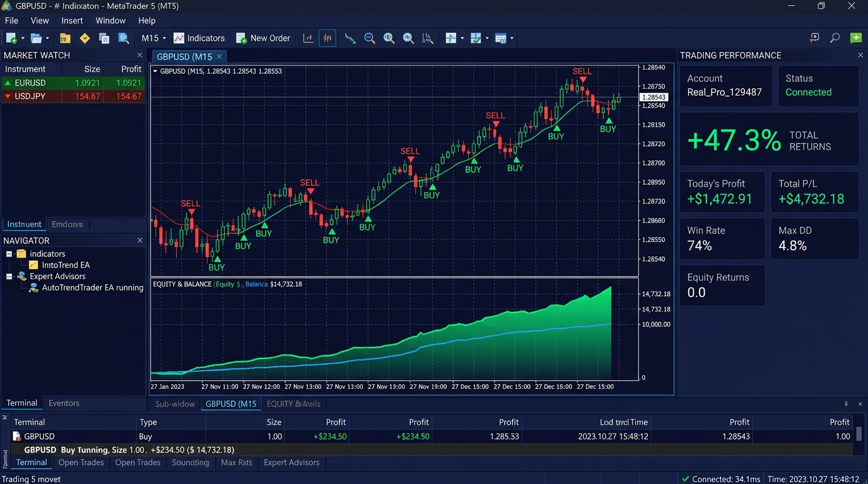Click the green plus chat icon
The width and height of the screenshot is (868, 484).
[x=855, y=38]
